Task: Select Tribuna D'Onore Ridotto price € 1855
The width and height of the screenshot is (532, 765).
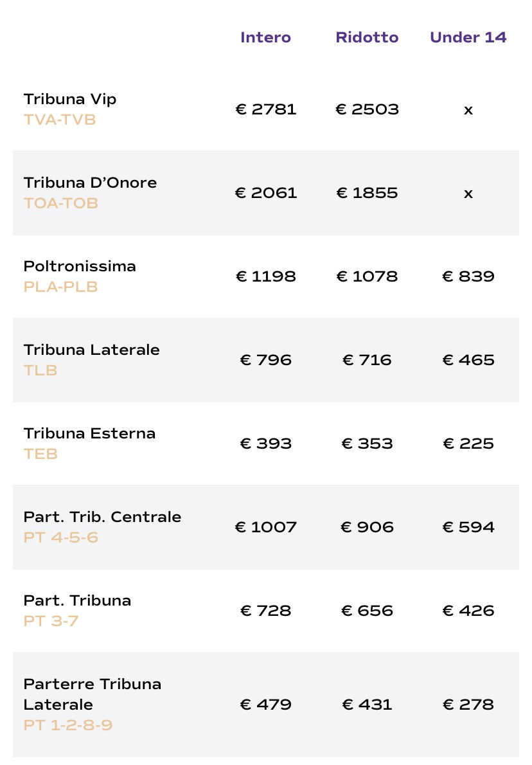Action: pyautogui.click(x=367, y=193)
